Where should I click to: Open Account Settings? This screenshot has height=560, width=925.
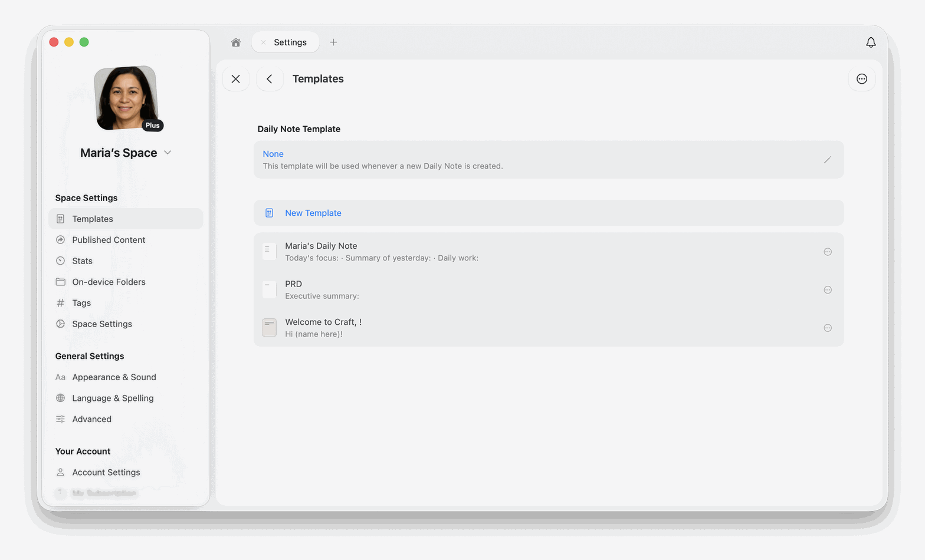coord(126,472)
